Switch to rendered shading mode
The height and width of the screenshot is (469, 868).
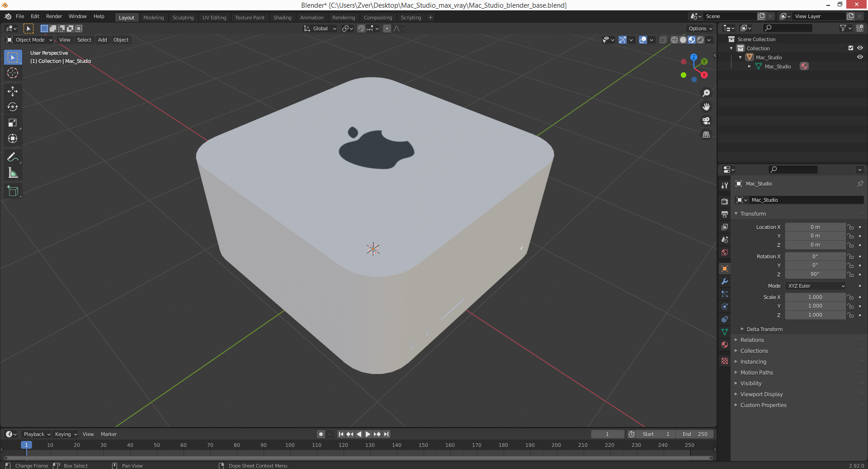[700, 40]
